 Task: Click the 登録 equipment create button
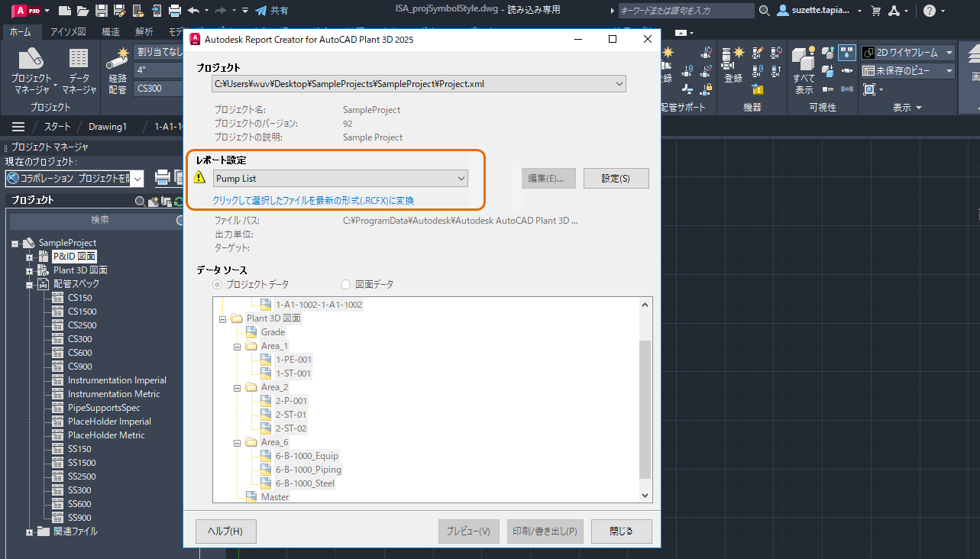click(x=733, y=64)
